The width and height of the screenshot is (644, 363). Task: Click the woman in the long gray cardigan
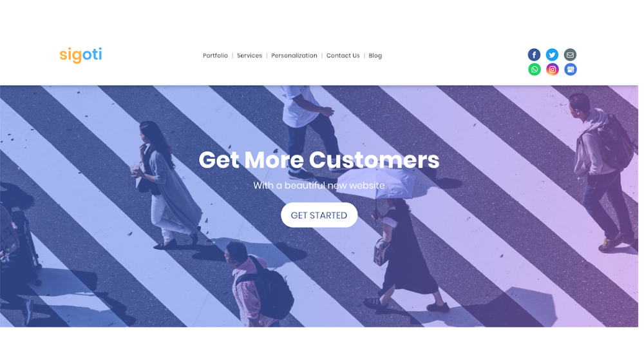point(166,185)
